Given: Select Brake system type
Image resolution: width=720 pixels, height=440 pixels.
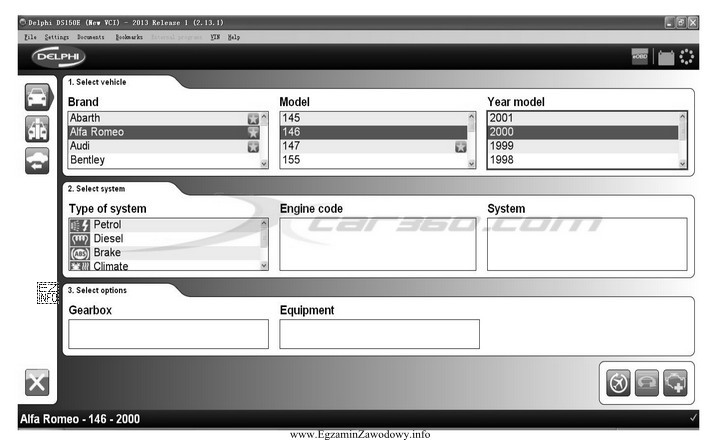Looking at the screenshot, I should point(164,253).
